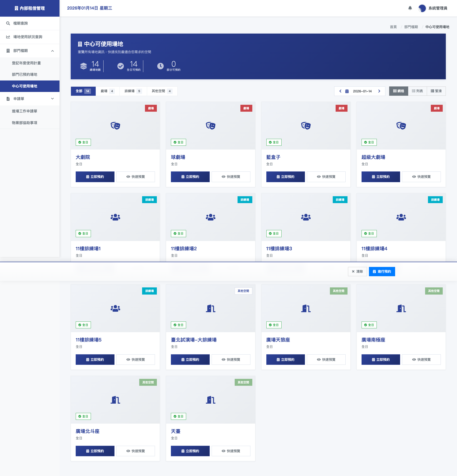Click 場地使用狀況查詢 chart icon in sidebar
Screen dimensions: 457x476
pyautogui.click(x=8, y=37)
